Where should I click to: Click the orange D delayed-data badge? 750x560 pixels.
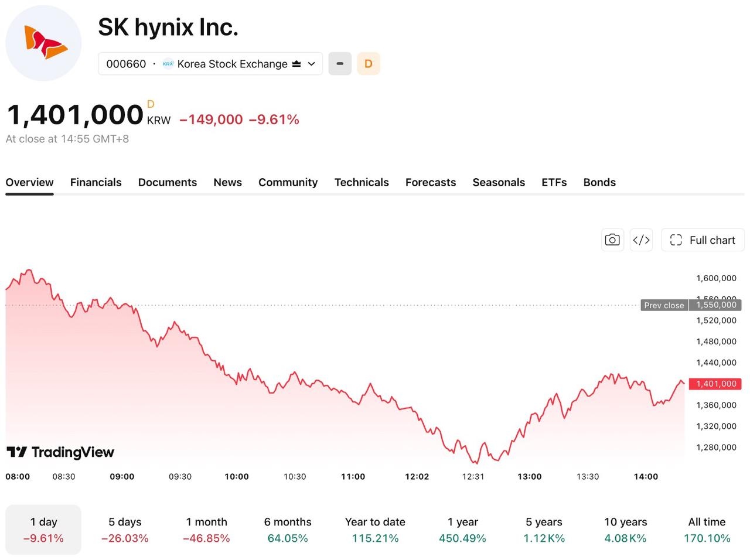(x=369, y=64)
